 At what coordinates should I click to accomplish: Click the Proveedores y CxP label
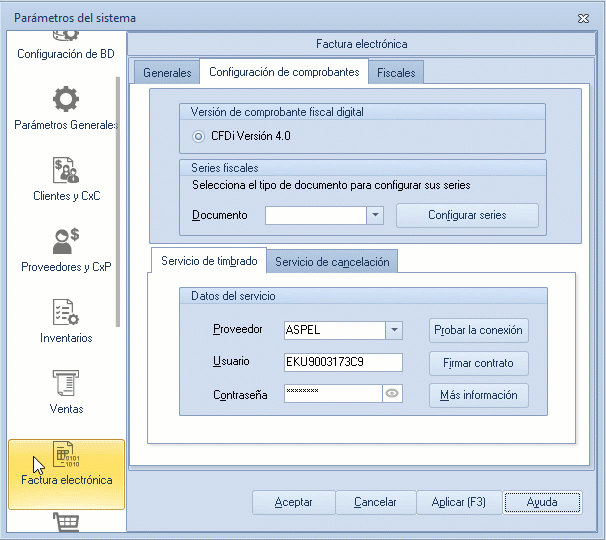(x=66, y=267)
